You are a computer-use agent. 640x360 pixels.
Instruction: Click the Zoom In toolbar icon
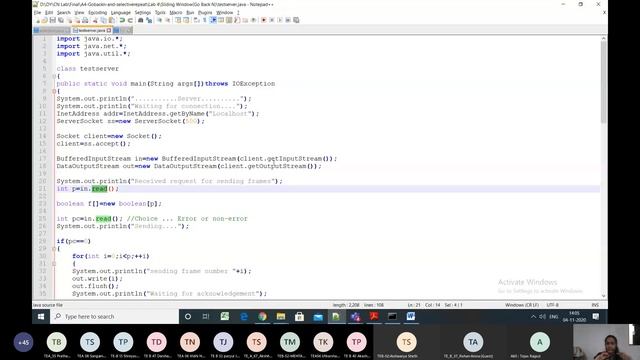click(x=160, y=20)
